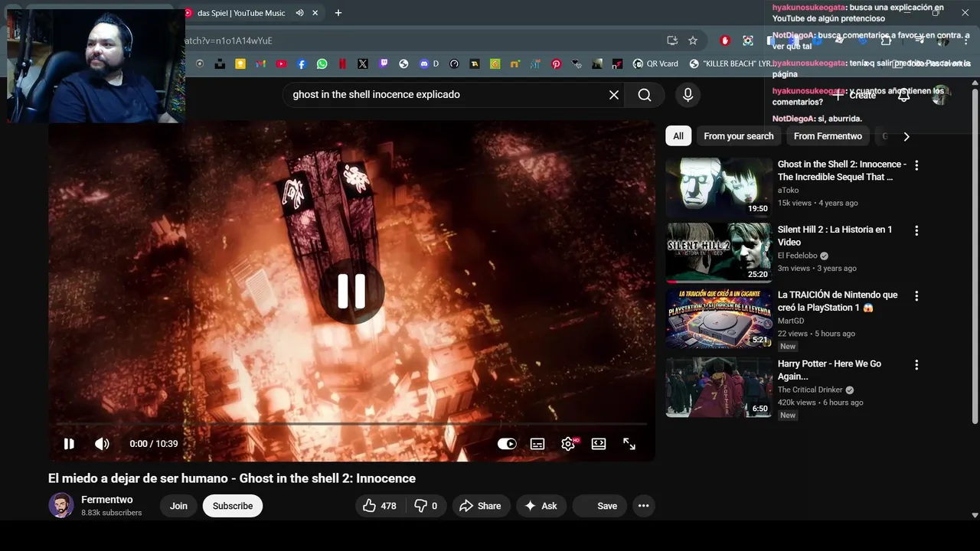
Task: Open Ghost in the Shell 2 aToko thumbnail
Action: coord(719,187)
